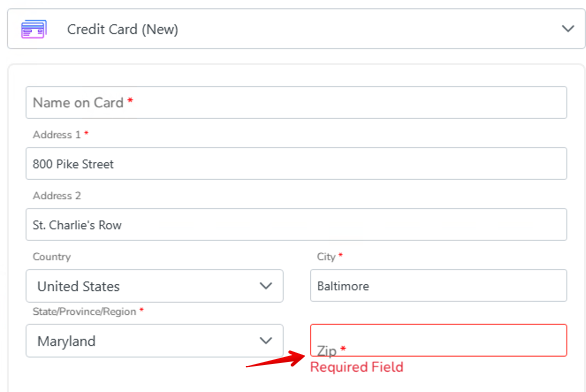Click the Zip placeholder label
Screen dimensions: 586x392
[x=327, y=351]
